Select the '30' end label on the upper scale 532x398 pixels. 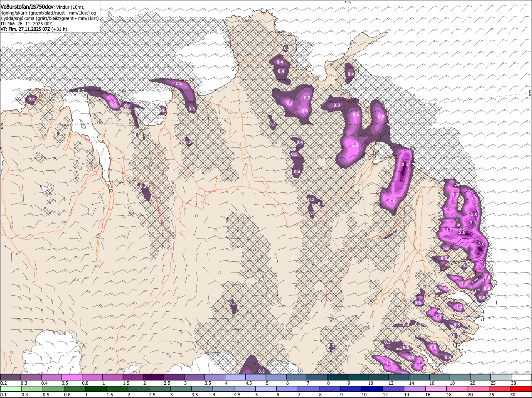(x=514, y=383)
